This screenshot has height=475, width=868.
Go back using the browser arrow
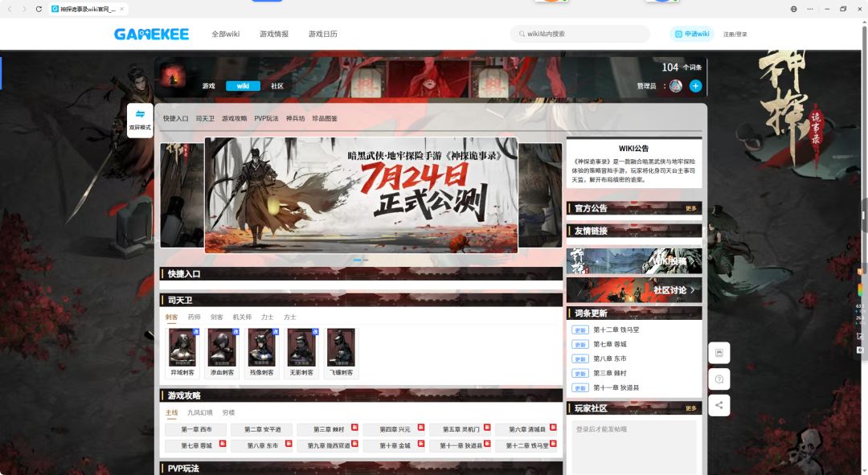pos(10,9)
